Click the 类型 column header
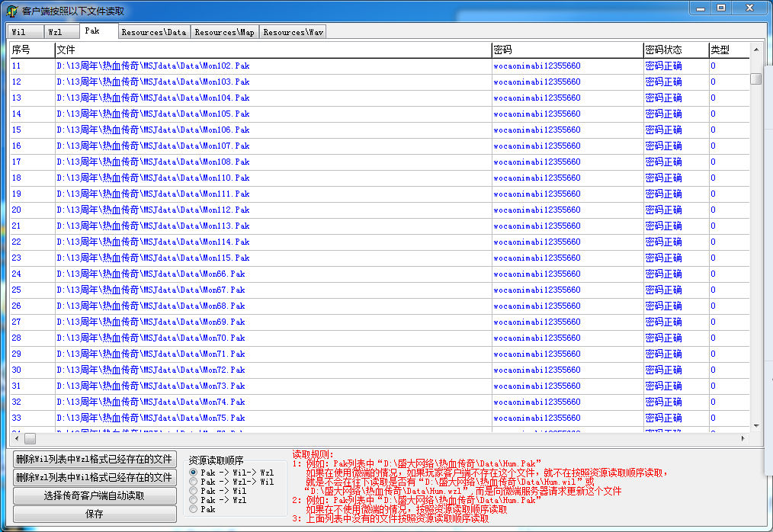This screenshot has width=773, height=532. coord(729,50)
